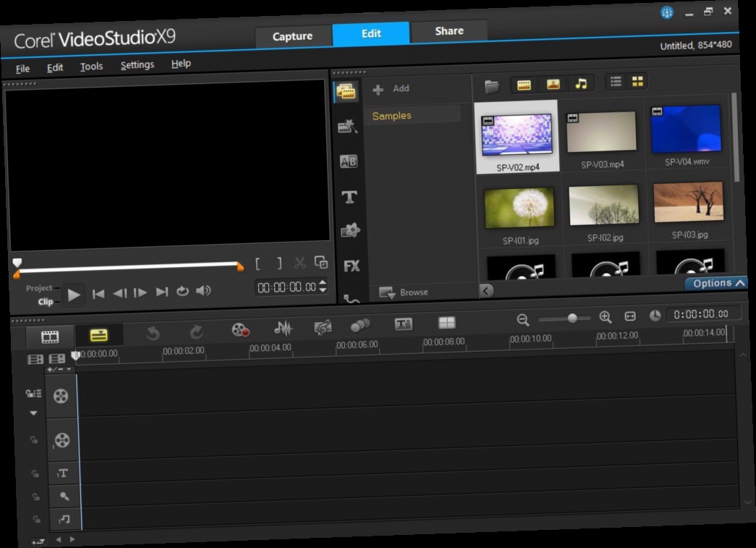Play the preview
This screenshot has height=548, width=756.
point(74,295)
